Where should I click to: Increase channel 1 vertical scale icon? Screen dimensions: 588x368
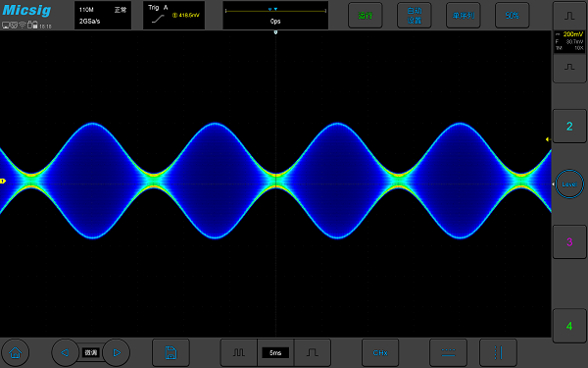point(569,16)
